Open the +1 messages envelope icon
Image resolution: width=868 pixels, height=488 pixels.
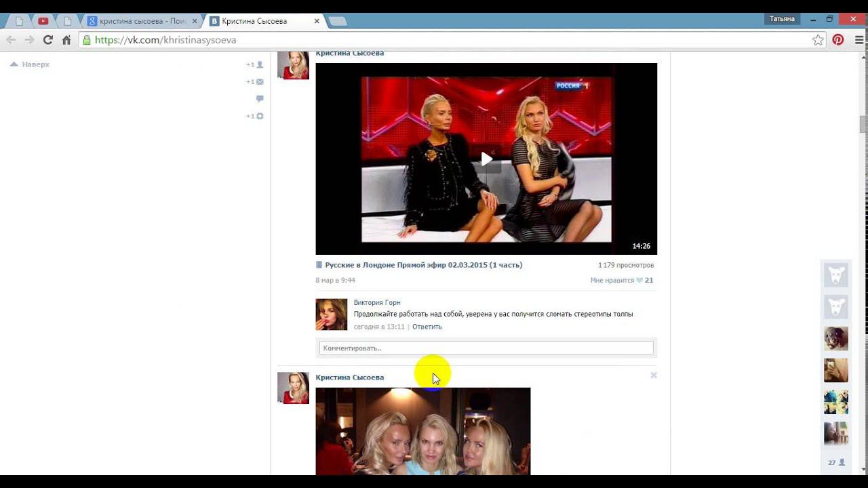point(255,82)
